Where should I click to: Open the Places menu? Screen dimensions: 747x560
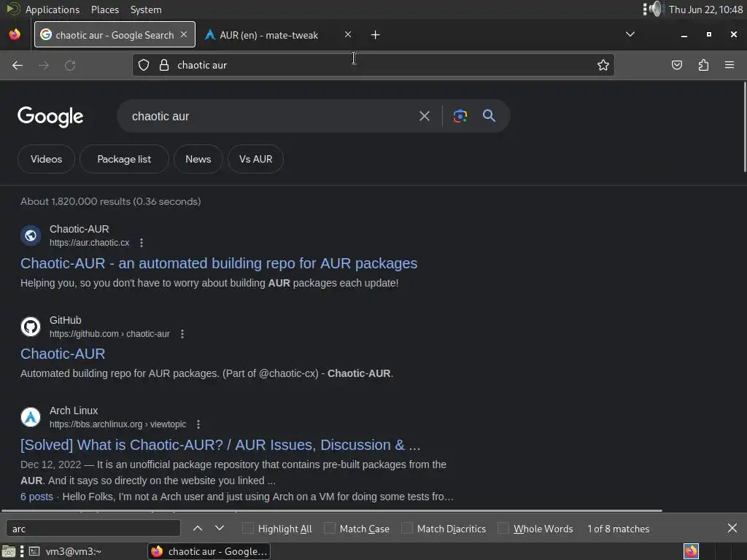tap(105, 9)
